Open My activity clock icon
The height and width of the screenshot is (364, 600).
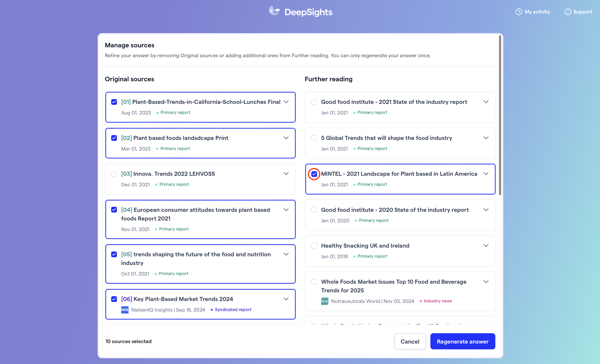(519, 12)
